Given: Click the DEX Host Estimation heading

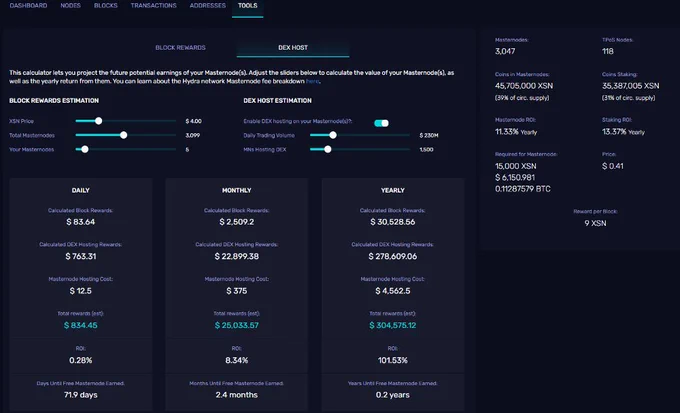Looking at the screenshot, I should (x=278, y=101).
